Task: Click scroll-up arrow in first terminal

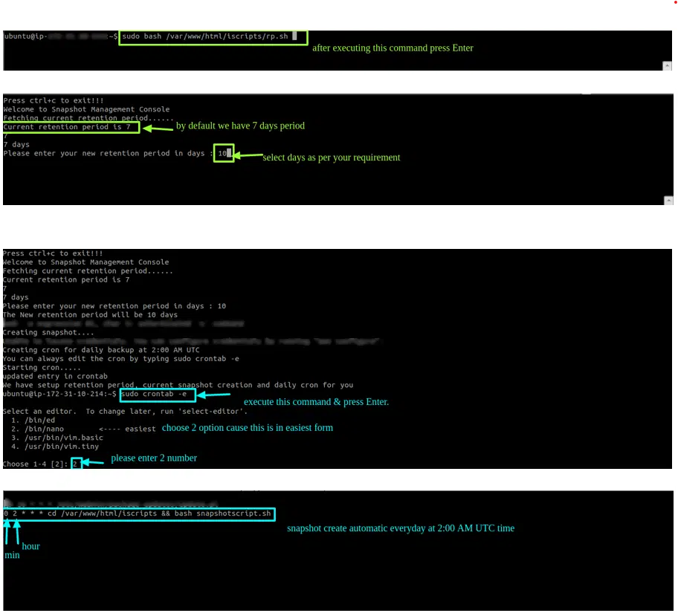Action: tap(667, 65)
